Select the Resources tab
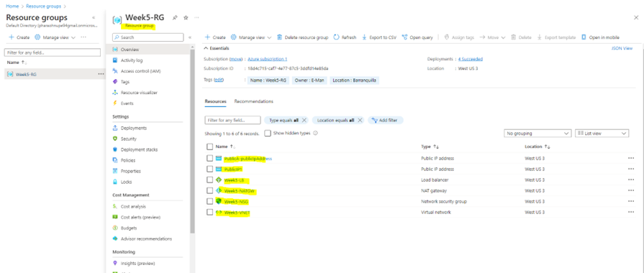 (x=215, y=101)
